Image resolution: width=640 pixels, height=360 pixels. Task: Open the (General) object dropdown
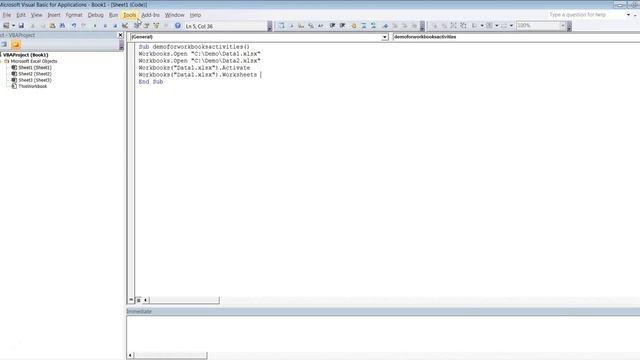coord(384,37)
